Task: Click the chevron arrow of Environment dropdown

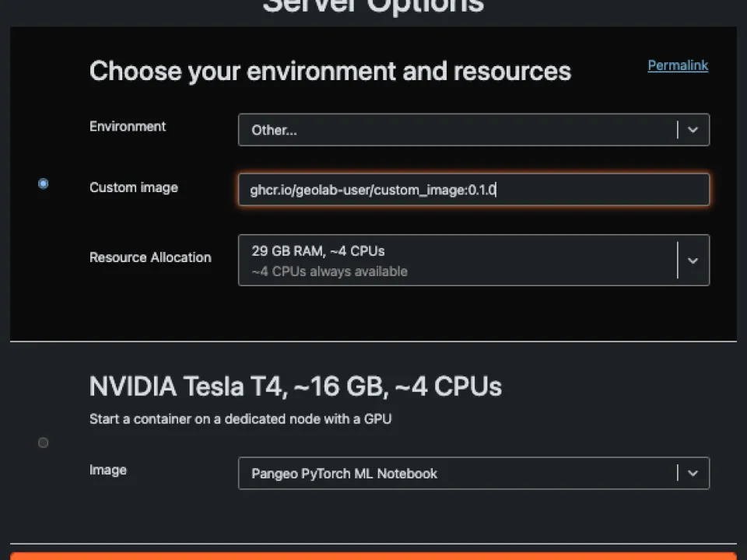Action: point(693,130)
